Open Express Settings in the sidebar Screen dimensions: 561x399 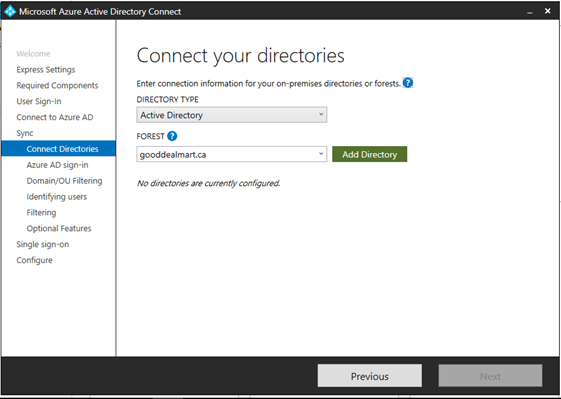point(46,69)
